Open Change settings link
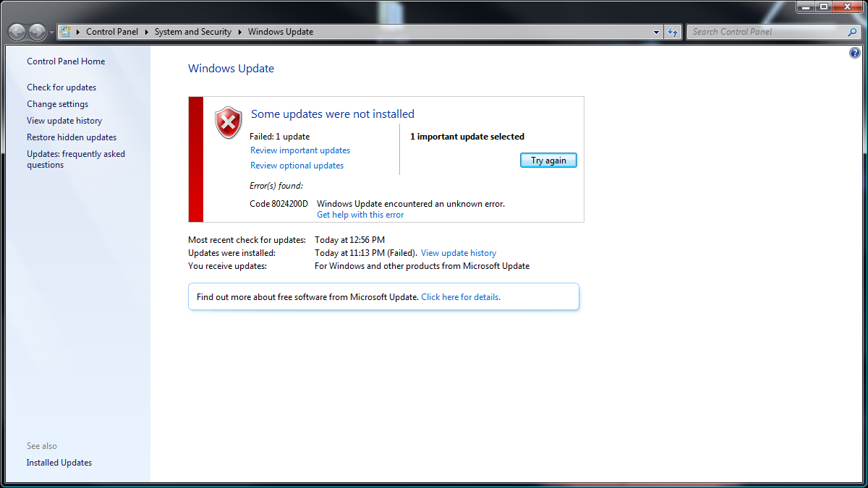Screen dimensions: 868x488 (57, 104)
